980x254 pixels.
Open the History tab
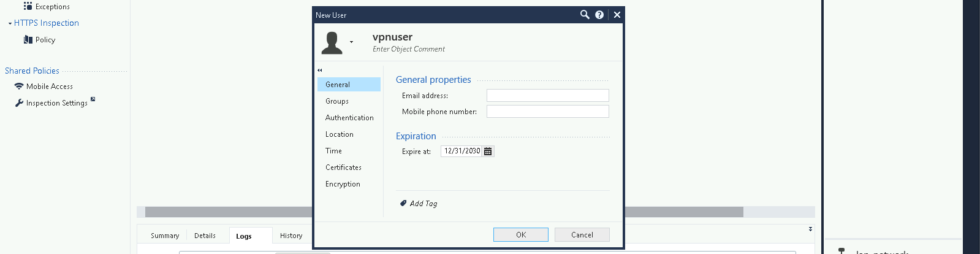pos(291,236)
